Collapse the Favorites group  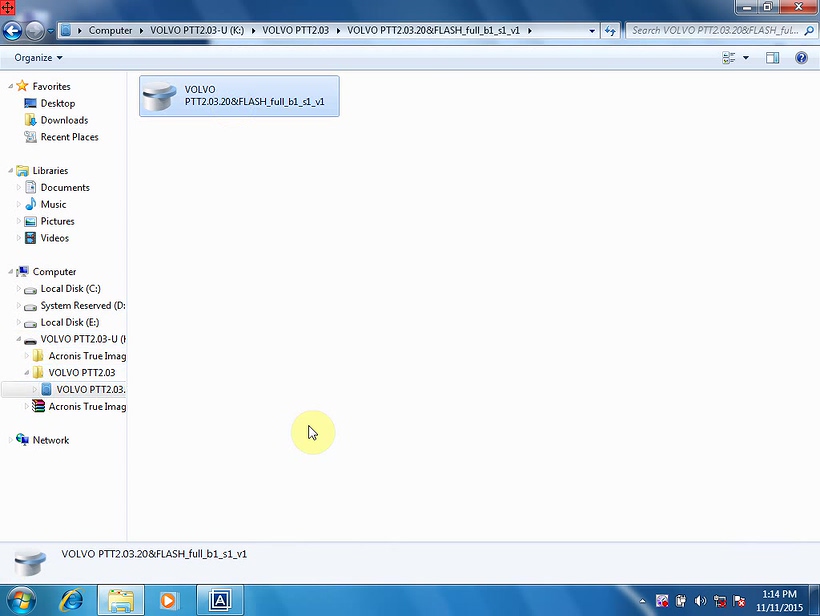tap(10, 86)
